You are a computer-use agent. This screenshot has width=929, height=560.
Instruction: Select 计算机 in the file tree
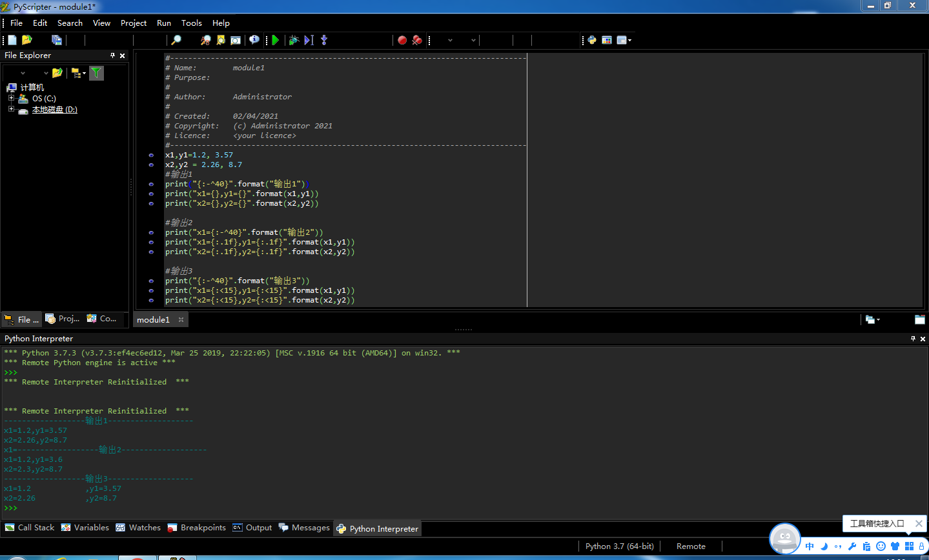pyautogui.click(x=32, y=87)
